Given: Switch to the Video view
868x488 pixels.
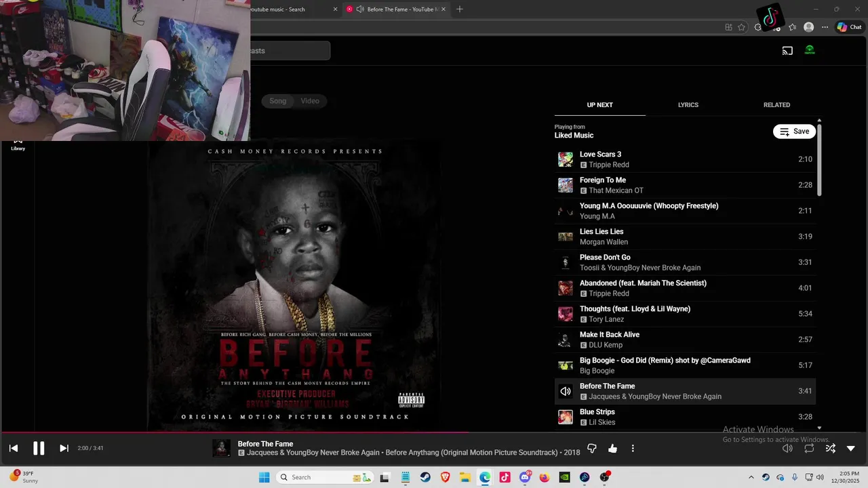Looking at the screenshot, I should pos(310,101).
